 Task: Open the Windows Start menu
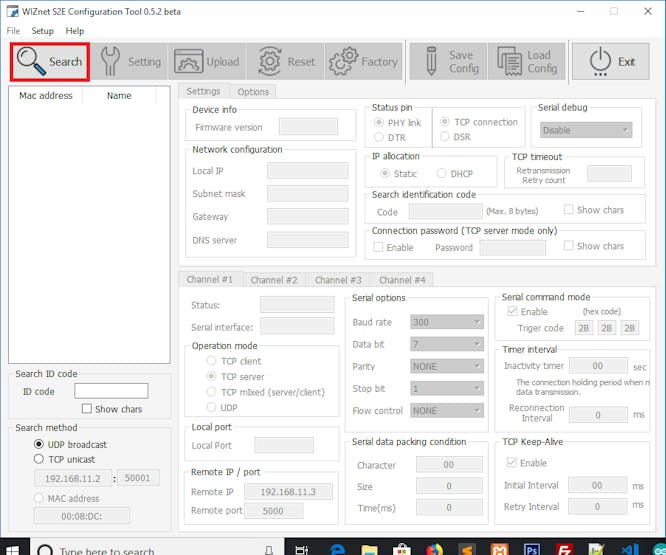tap(12, 550)
